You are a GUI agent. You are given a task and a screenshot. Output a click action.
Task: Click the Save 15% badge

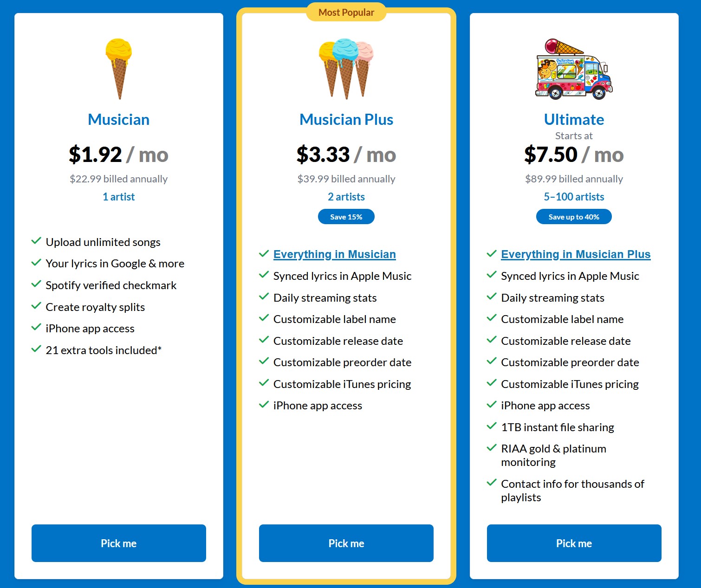point(346,217)
